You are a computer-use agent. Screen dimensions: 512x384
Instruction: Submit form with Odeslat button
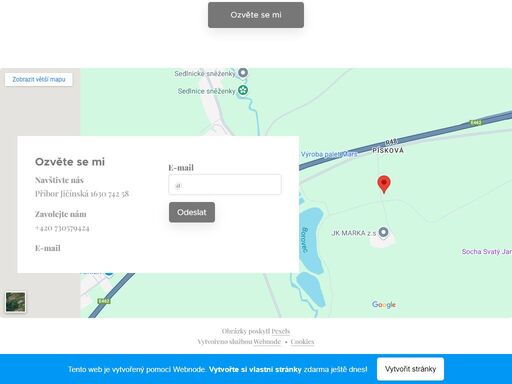pyautogui.click(x=192, y=212)
